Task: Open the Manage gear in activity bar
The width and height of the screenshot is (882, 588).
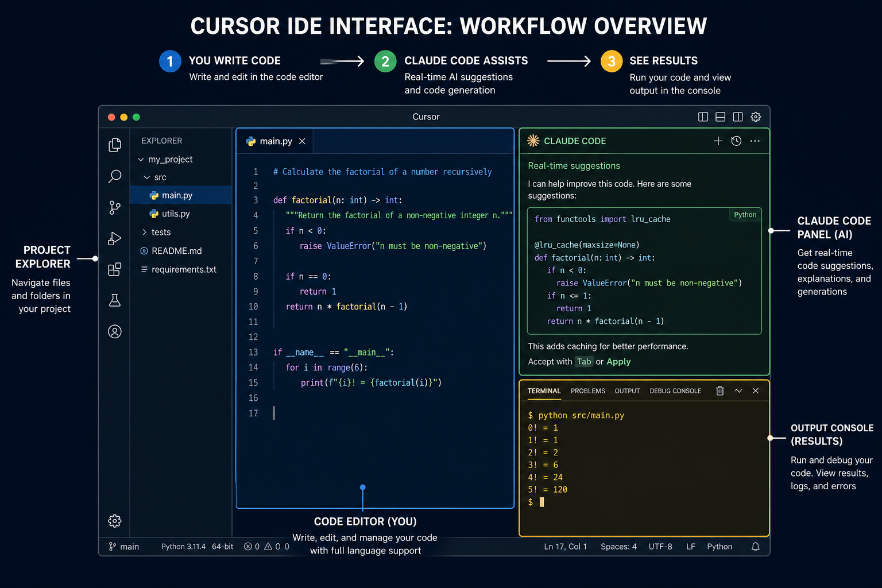Action: tap(115, 521)
